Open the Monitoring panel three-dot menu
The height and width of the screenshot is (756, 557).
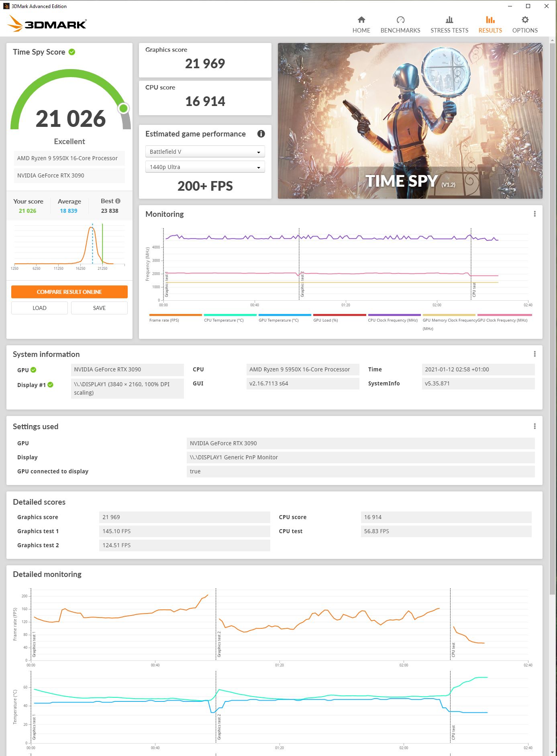pos(535,214)
